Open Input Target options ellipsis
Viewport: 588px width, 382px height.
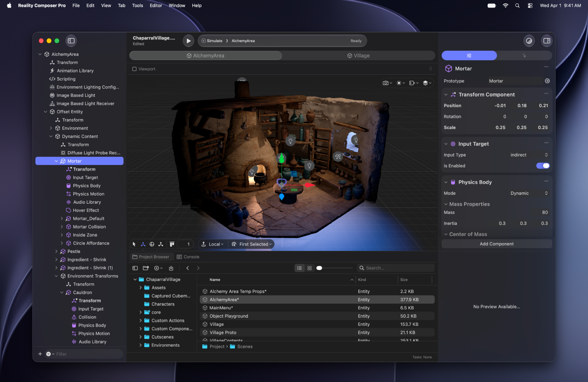point(546,143)
